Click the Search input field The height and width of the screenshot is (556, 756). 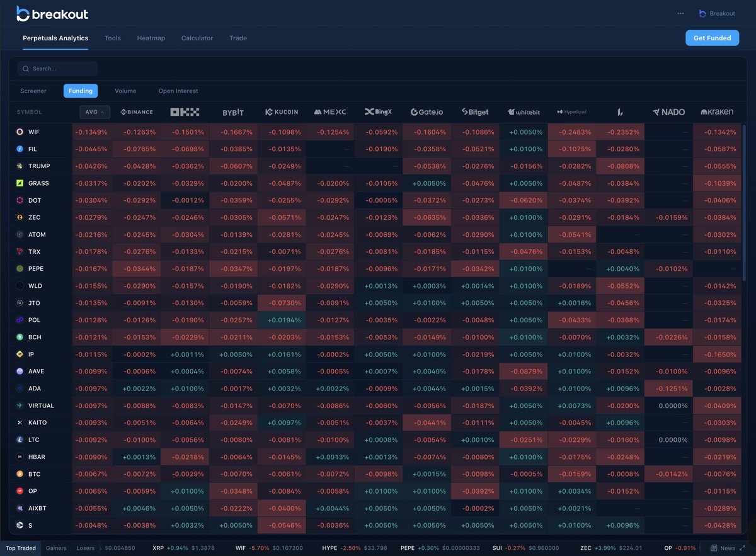coord(57,69)
